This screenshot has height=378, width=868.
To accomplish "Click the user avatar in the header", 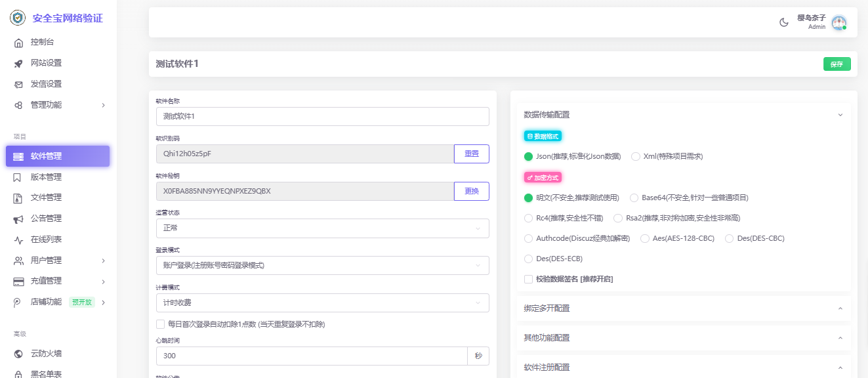I will pyautogui.click(x=838, y=23).
